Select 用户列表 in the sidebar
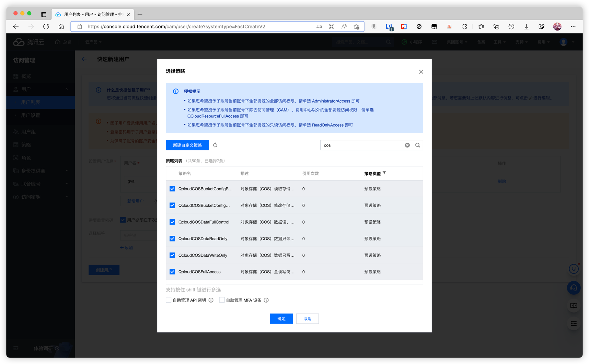 coord(31,102)
